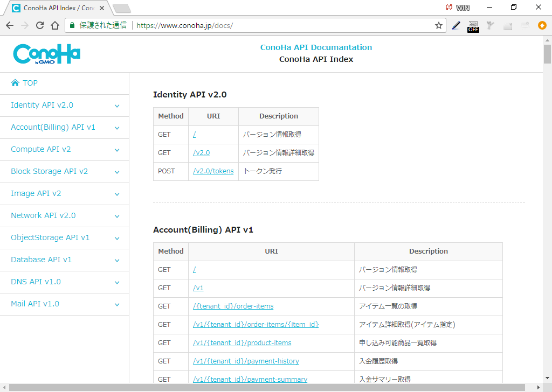The image size is (552, 392).
Task: Click the Identity API v2.0 section heading
Action: [190, 95]
